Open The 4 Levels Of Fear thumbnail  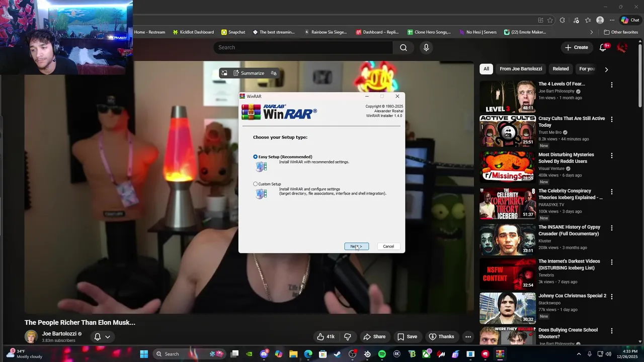[507, 97]
